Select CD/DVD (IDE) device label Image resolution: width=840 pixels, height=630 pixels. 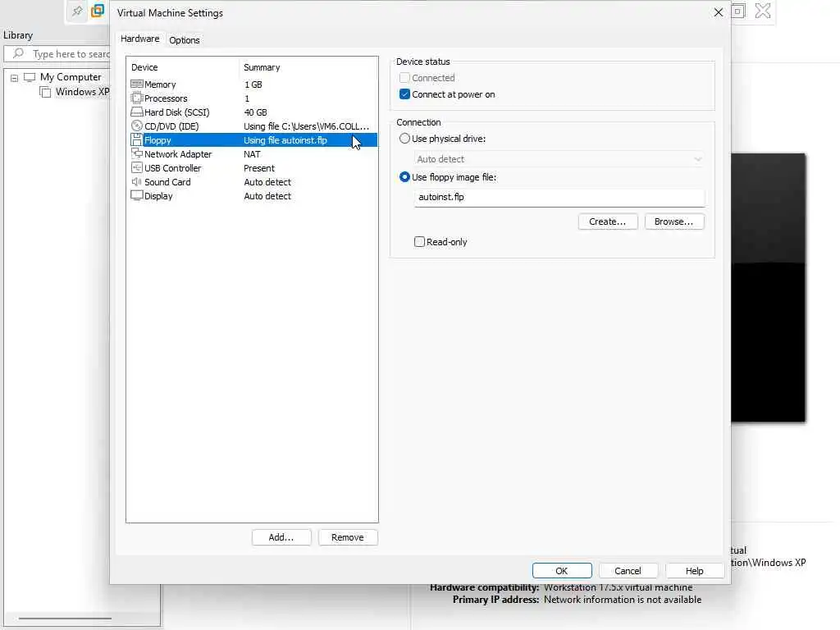pyautogui.click(x=171, y=126)
